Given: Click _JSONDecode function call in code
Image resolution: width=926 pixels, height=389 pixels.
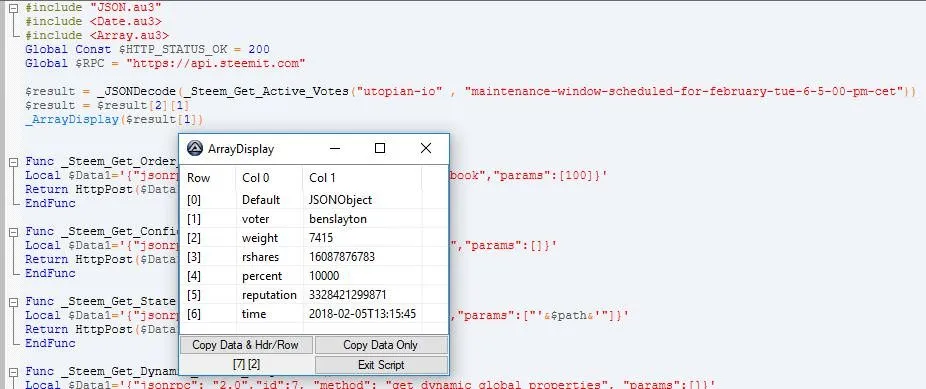Looking at the screenshot, I should (x=136, y=91).
